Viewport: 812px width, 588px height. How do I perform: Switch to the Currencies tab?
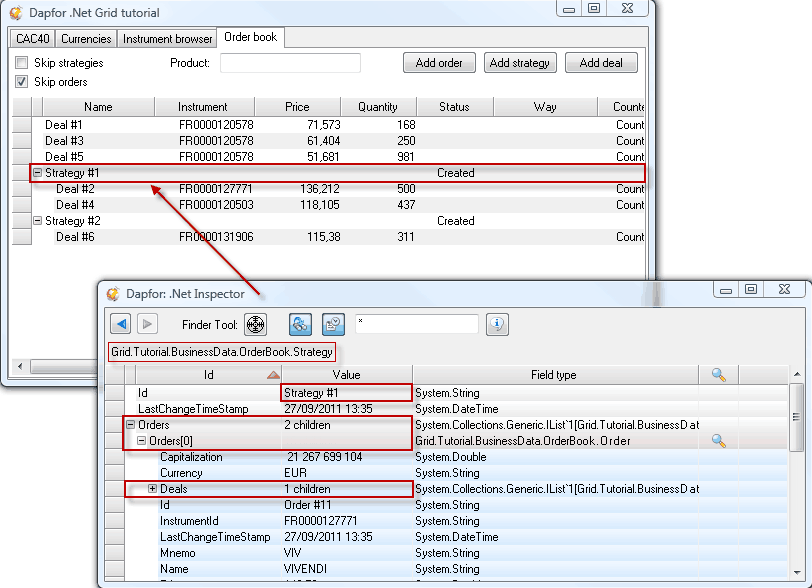coord(86,39)
